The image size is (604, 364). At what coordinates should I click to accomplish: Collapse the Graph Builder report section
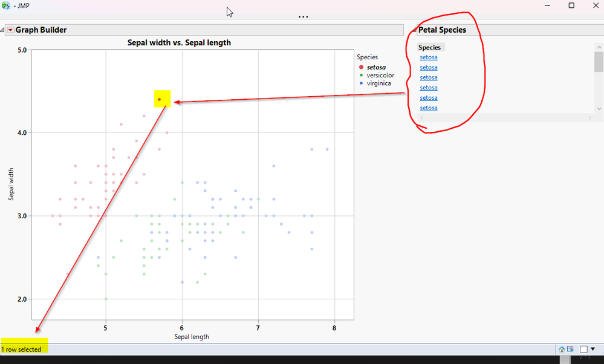click(x=3, y=29)
